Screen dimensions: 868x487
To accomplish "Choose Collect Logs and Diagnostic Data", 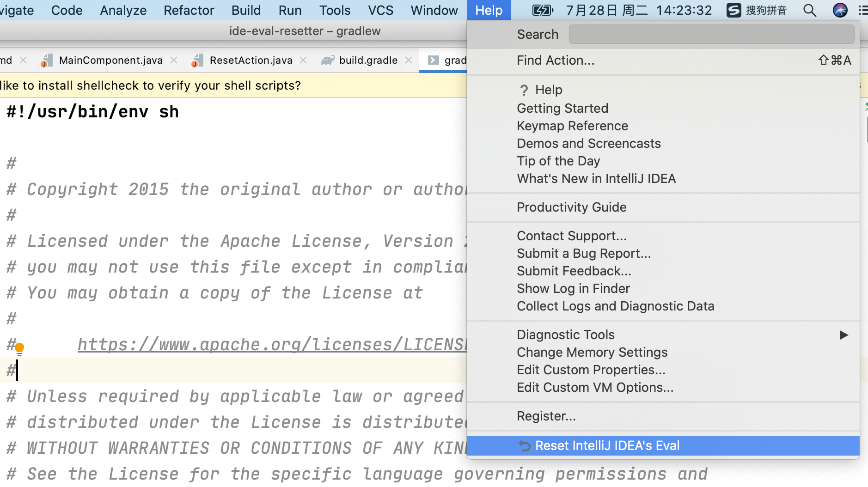I will point(663,306).
